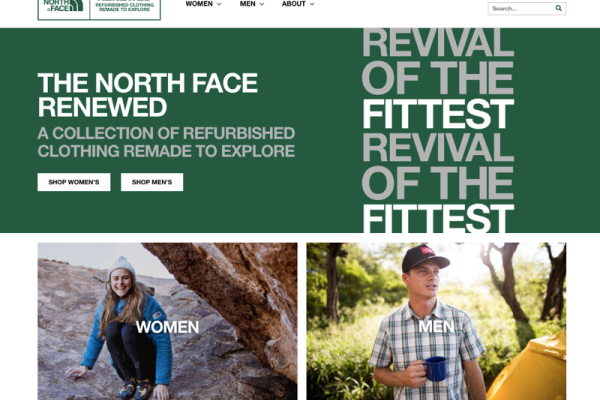This screenshot has width=600, height=400.
Task: Click the top gray REVIVAL banner word
Action: click(438, 42)
